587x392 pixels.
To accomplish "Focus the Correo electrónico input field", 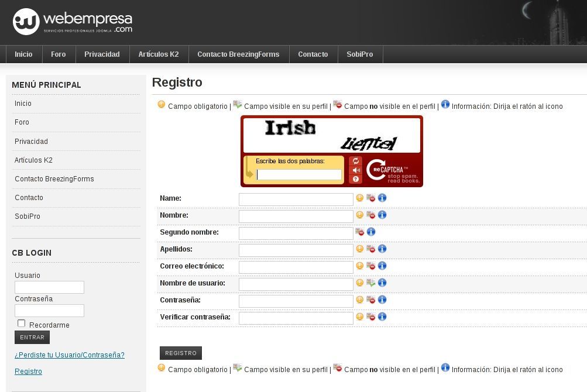I will tap(296, 267).
